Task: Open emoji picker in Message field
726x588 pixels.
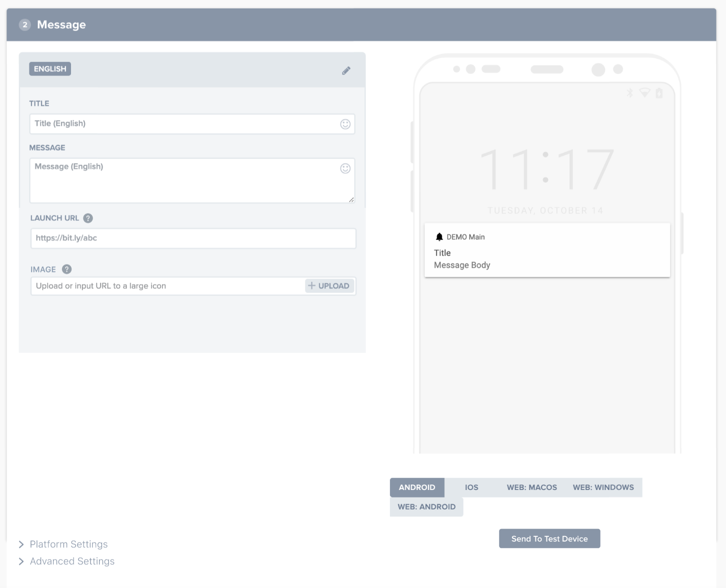Action: pos(345,168)
